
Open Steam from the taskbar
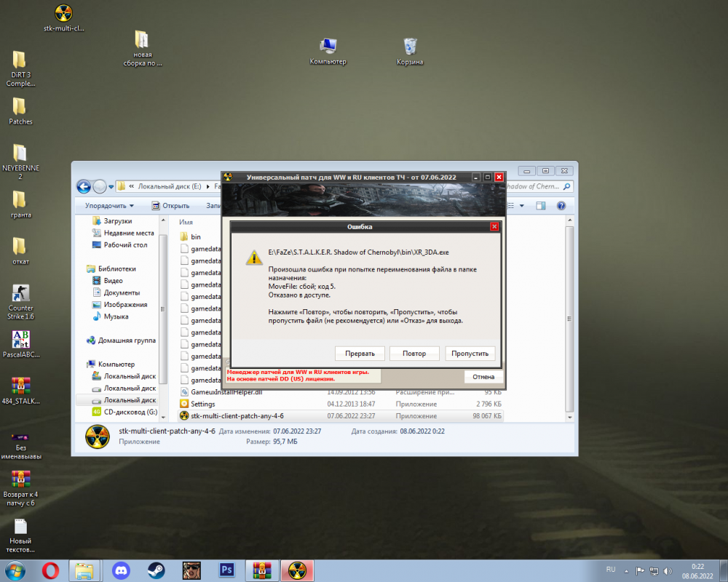click(x=156, y=570)
